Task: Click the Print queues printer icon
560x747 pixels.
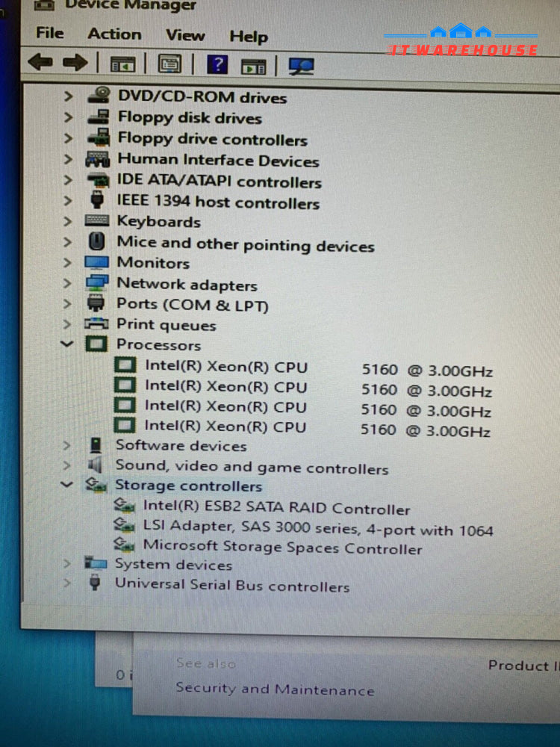Action: coord(96,325)
